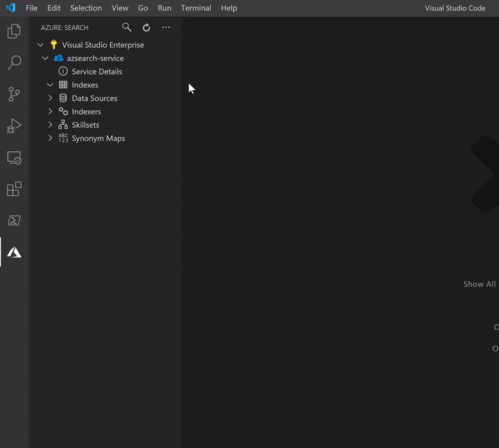This screenshot has width=499, height=448.
Task: Collapse the Visual Studio Enterprise node
Action: tap(40, 45)
